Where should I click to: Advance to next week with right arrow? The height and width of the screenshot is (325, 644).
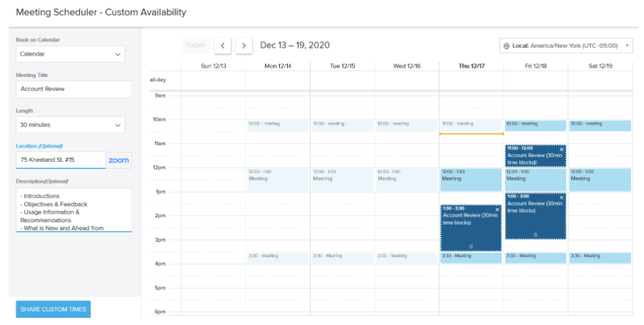pos(244,45)
